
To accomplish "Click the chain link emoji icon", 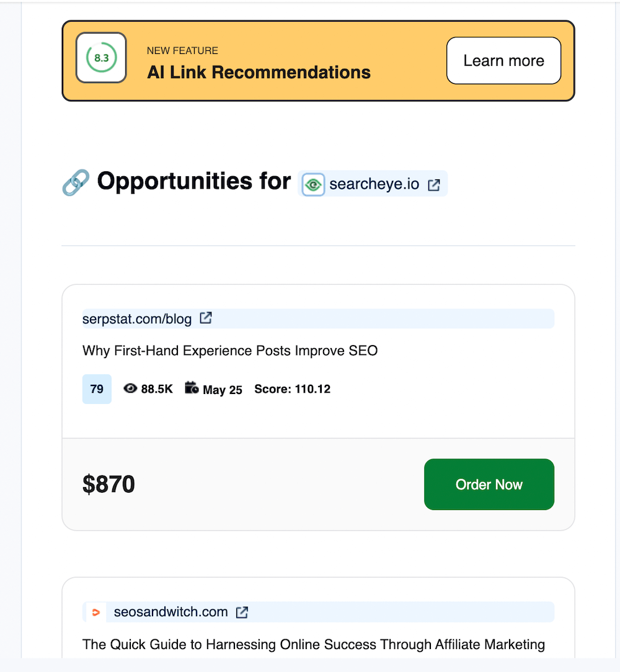I will [76, 182].
